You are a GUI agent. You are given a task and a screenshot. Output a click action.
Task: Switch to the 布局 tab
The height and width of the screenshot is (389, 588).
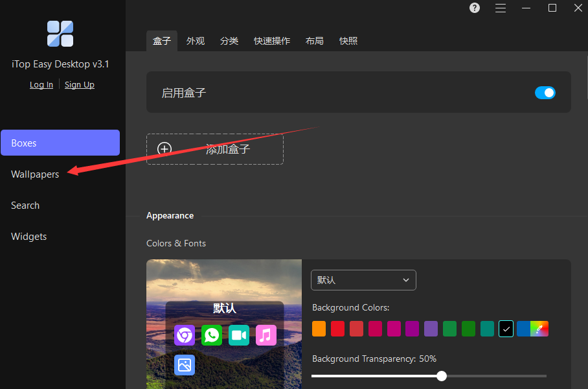314,41
